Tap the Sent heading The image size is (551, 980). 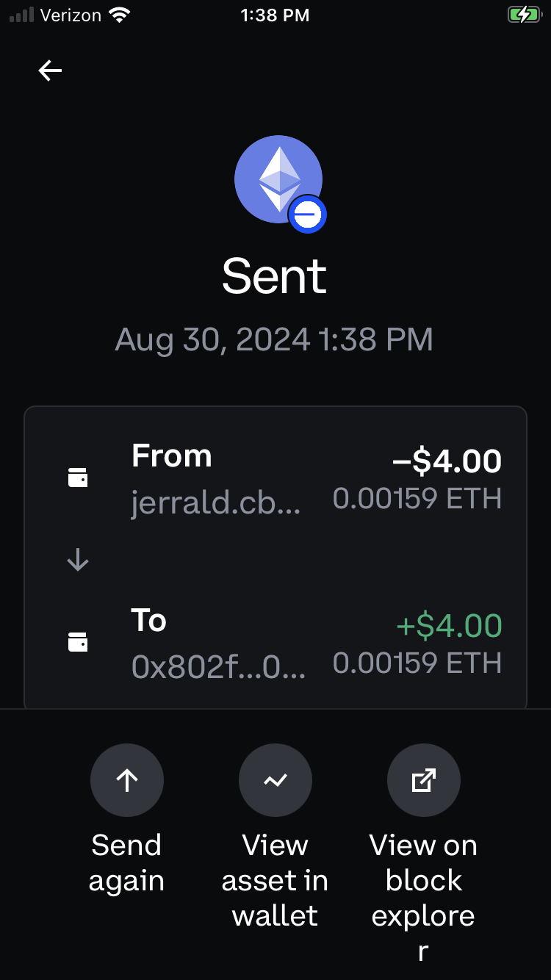pos(275,276)
